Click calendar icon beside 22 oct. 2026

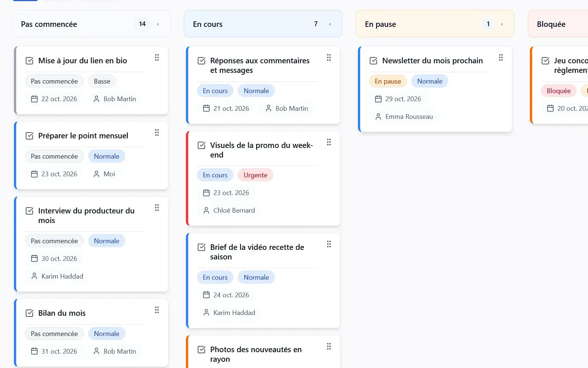(x=34, y=99)
